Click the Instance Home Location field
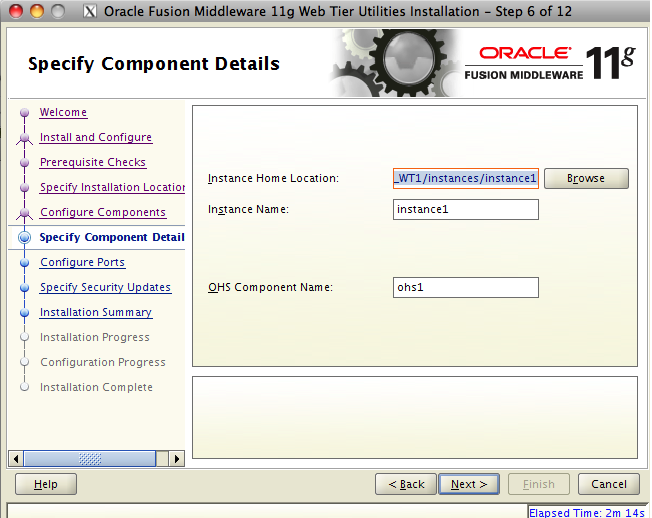 coord(466,178)
